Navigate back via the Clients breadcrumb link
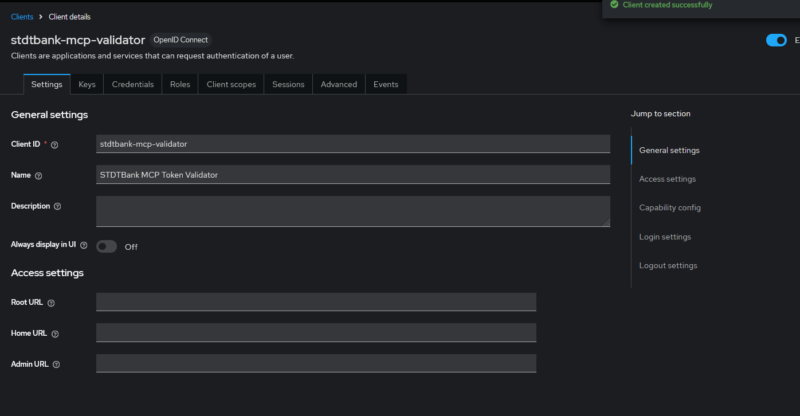 pyautogui.click(x=22, y=17)
